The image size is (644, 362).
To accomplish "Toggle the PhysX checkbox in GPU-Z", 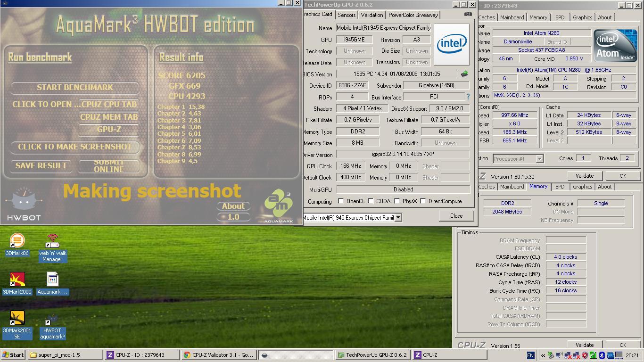I will [397, 201].
